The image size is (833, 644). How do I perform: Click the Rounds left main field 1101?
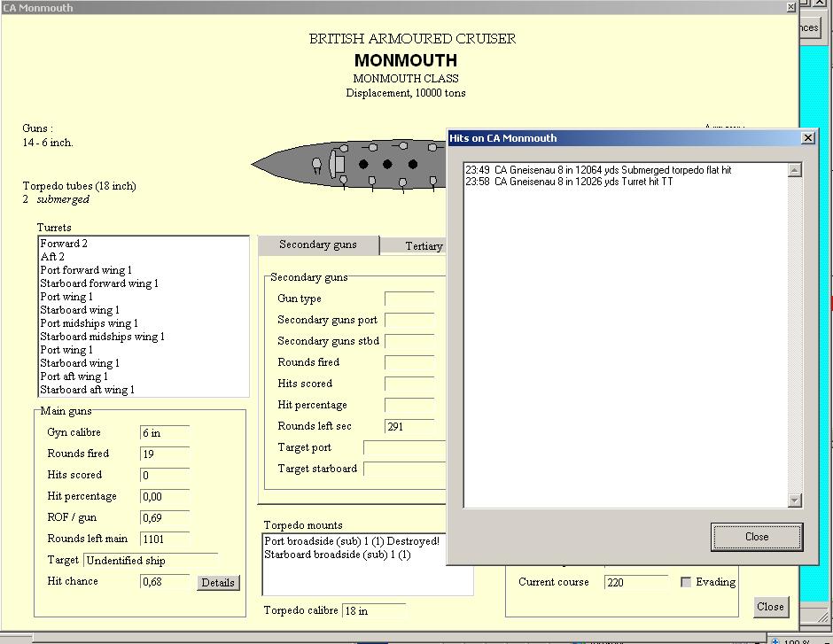coord(165,539)
